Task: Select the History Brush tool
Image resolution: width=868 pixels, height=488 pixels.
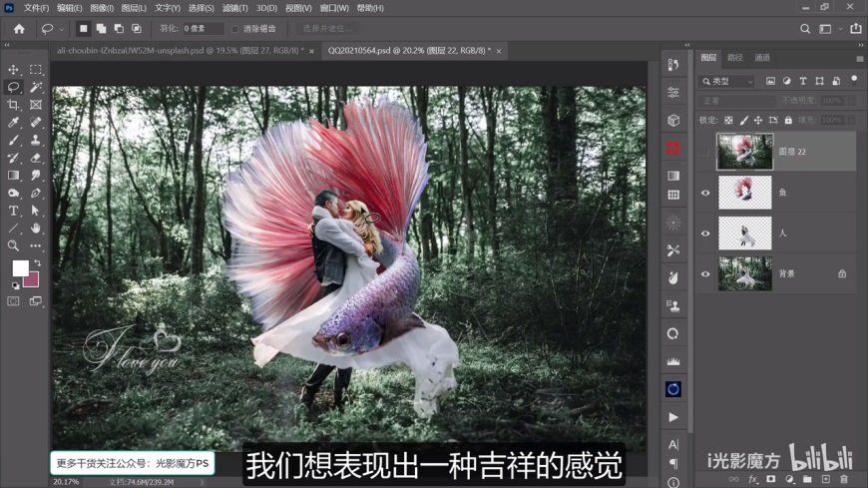Action: pos(13,158)
